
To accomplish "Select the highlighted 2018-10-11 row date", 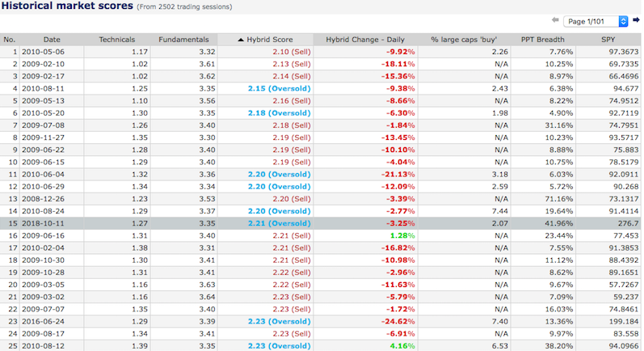I will 43,223.
